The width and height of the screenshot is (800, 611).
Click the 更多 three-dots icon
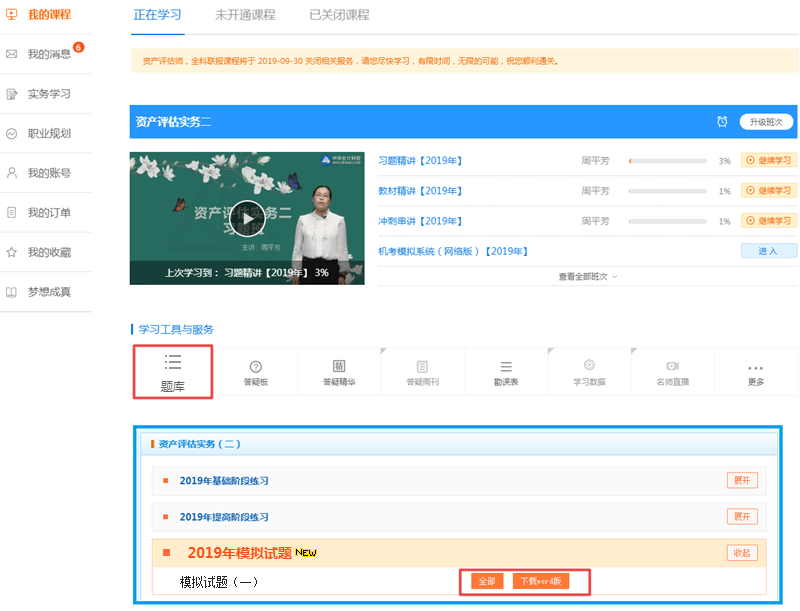tap(755, 372)
